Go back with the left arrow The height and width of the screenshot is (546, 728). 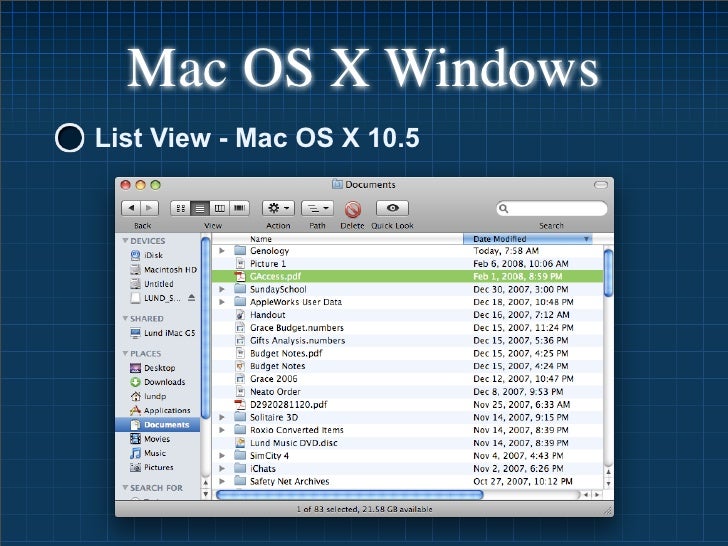point(131,208)
